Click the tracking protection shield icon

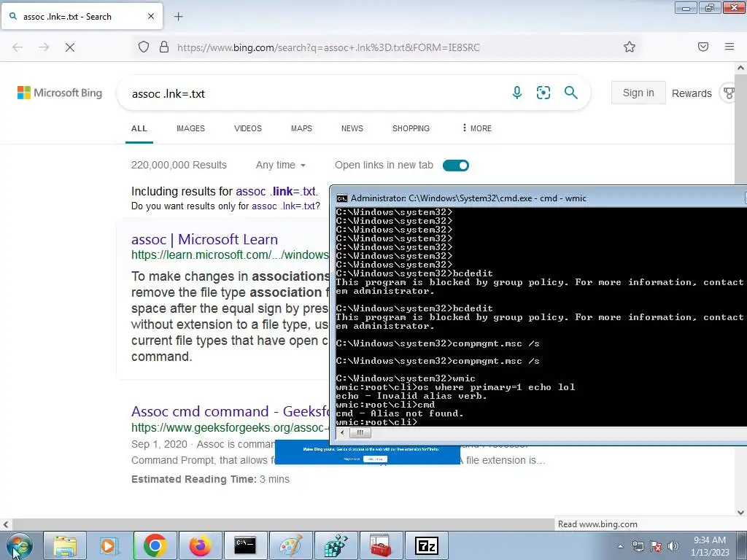[144, 47]
